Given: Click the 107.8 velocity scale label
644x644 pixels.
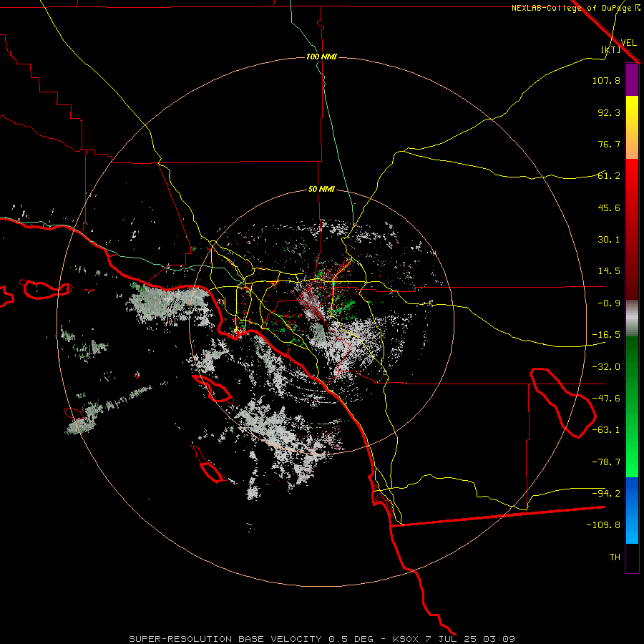Looking at the screenshot, I should pyautogui.click(x=606, y=80).
